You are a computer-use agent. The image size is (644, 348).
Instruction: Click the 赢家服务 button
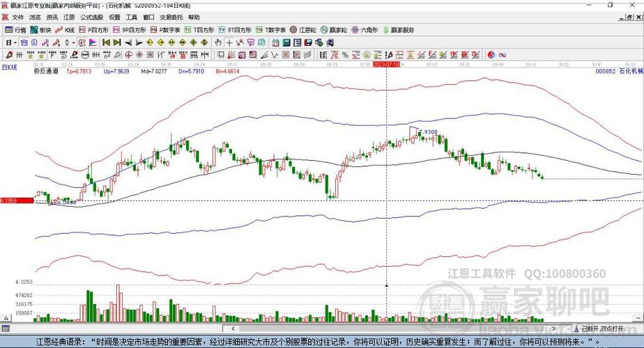(x=399, y=30)
